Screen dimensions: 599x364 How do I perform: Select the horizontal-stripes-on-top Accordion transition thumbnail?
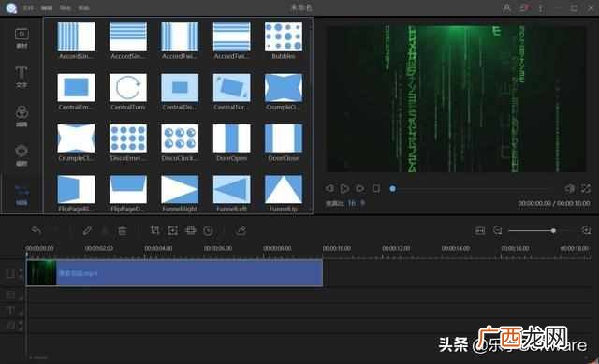pos(128,36)
